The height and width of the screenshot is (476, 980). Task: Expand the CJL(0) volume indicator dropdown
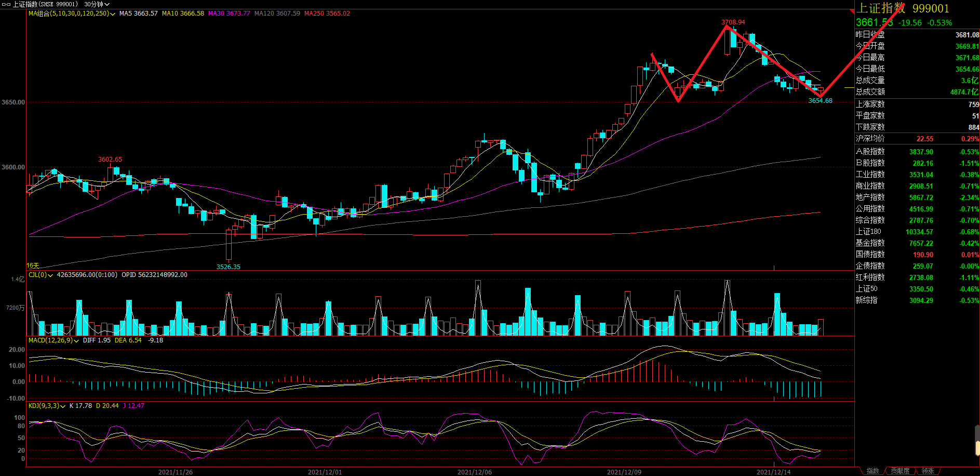[50, 275]
